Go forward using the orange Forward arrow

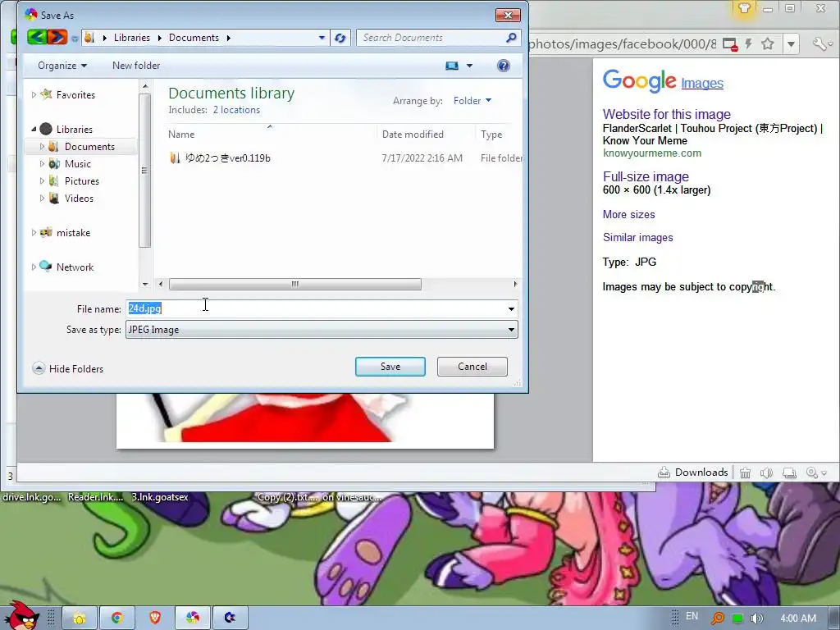pos(57,37)
